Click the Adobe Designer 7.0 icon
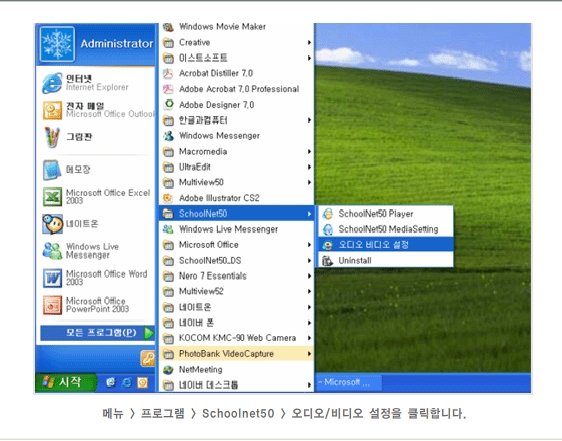This screenshot has width=562, height=441. [x=168, y=105]
